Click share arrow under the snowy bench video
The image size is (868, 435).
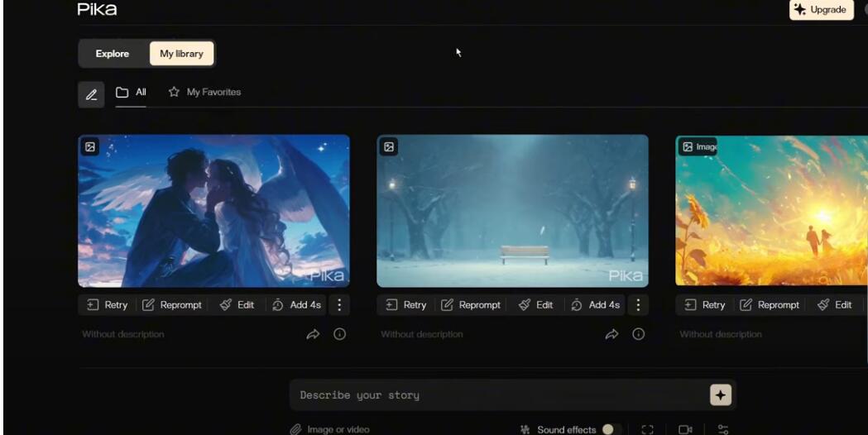(x=612, y=334)
